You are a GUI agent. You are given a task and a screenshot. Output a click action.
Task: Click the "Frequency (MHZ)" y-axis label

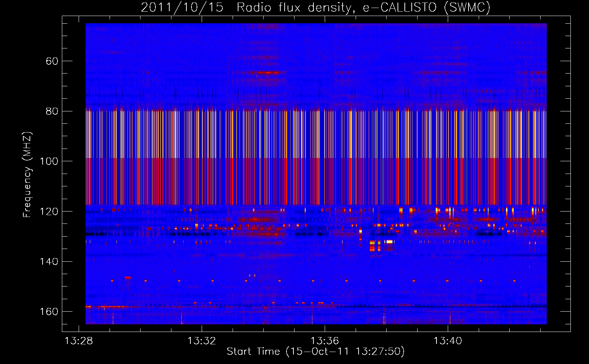(27, 175)
